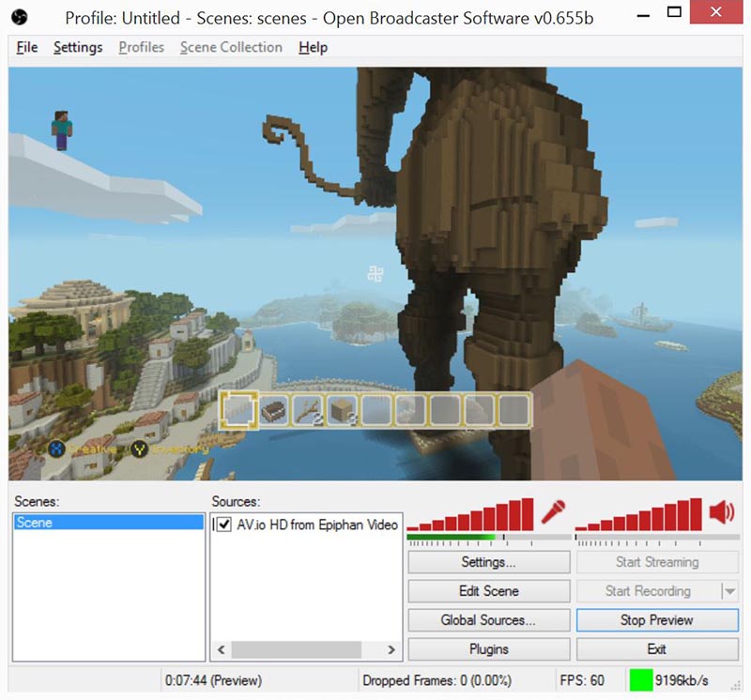
Task: Click the Edit Scene button
Action: pyautogui.click(x=489, y=591)
